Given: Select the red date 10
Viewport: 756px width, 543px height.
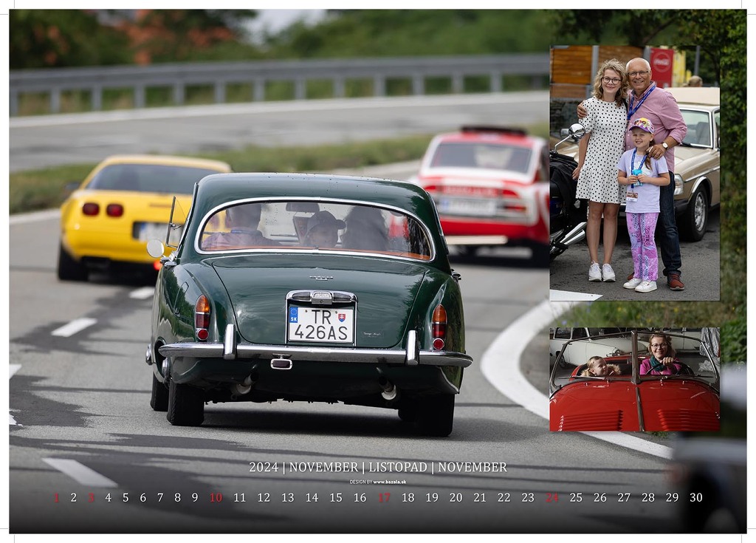Looking at the screenshot, I should click(x=216, y=498).
